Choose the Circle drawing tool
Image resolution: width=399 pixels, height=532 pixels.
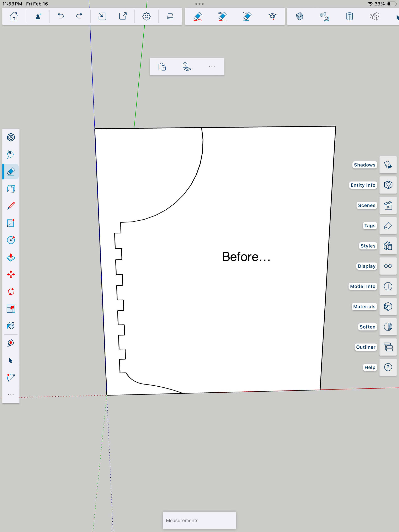coord(11,240)
